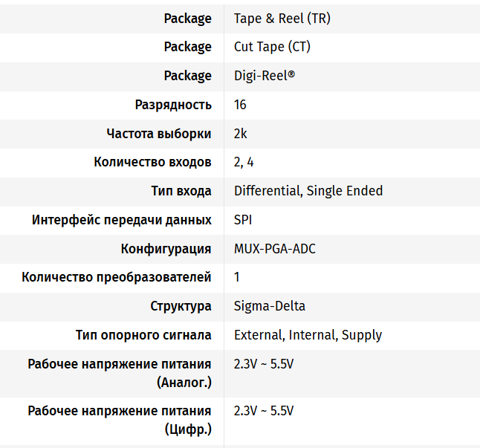Click the "Количество преобразователей" label
The width and height of the screenshot is (480, 448).
coord(117,277)
